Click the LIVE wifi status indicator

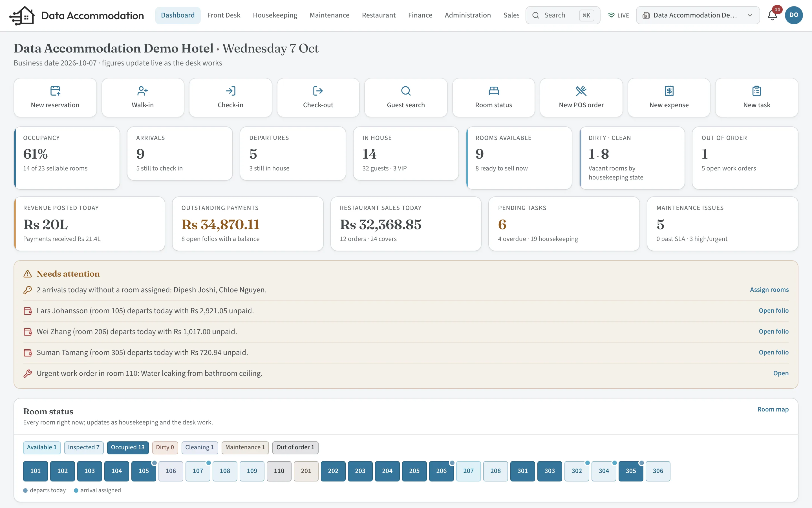coord(618,15)
